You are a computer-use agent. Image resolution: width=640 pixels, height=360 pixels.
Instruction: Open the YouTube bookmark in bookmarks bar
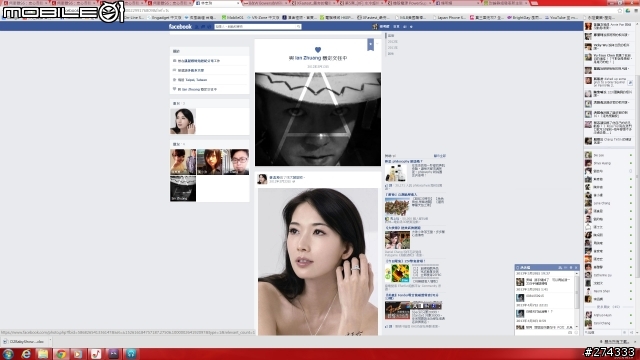562,18
